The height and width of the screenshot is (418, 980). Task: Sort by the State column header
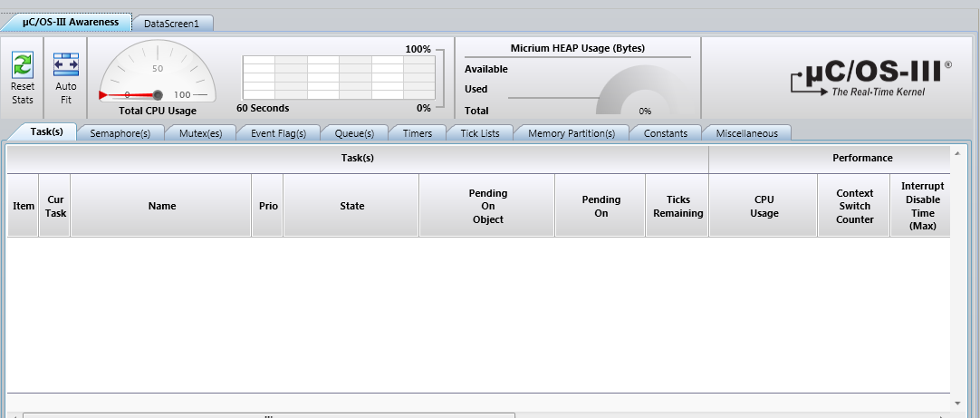click(x=351, y=205)
